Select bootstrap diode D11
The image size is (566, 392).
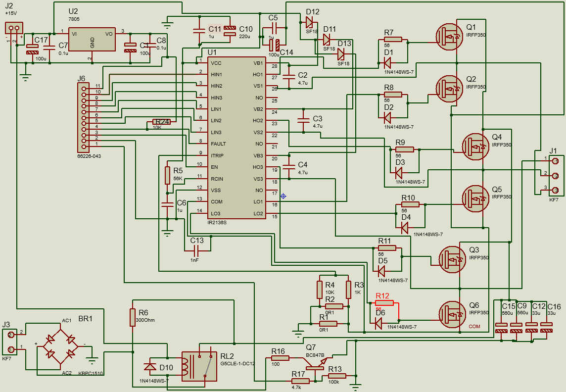(327, 40)
